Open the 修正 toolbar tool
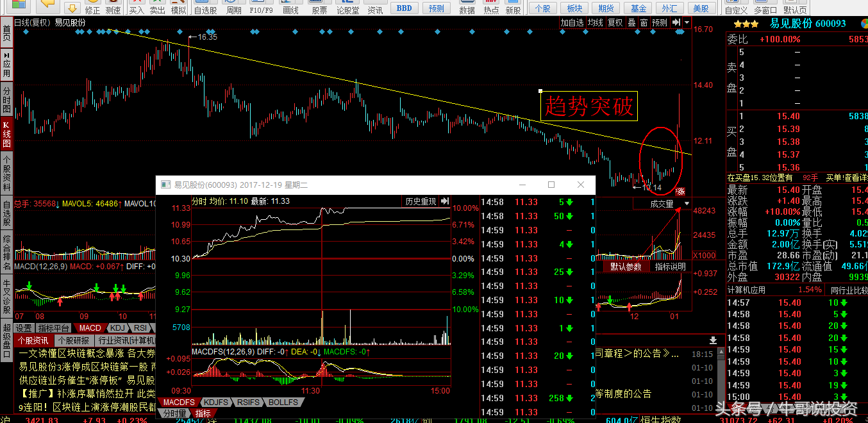The image size is (868, 423). coord(92,8)
